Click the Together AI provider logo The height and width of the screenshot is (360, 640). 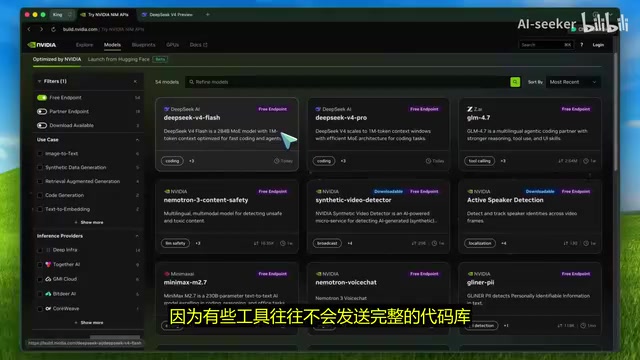click(x=48, y=264)
